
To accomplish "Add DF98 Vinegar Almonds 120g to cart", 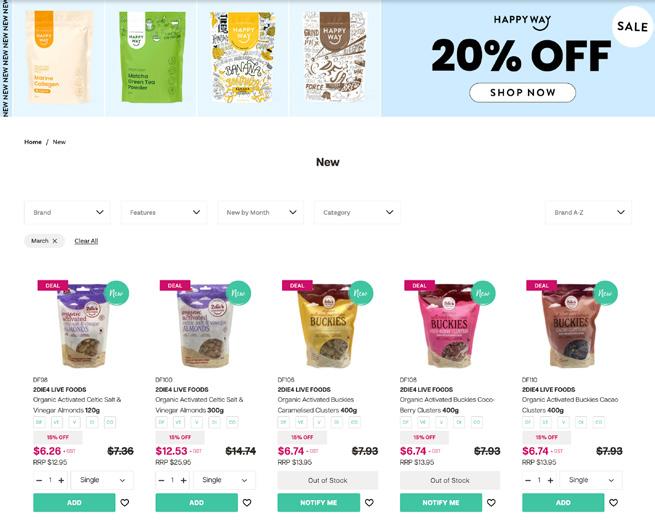I will pos(74,503).
